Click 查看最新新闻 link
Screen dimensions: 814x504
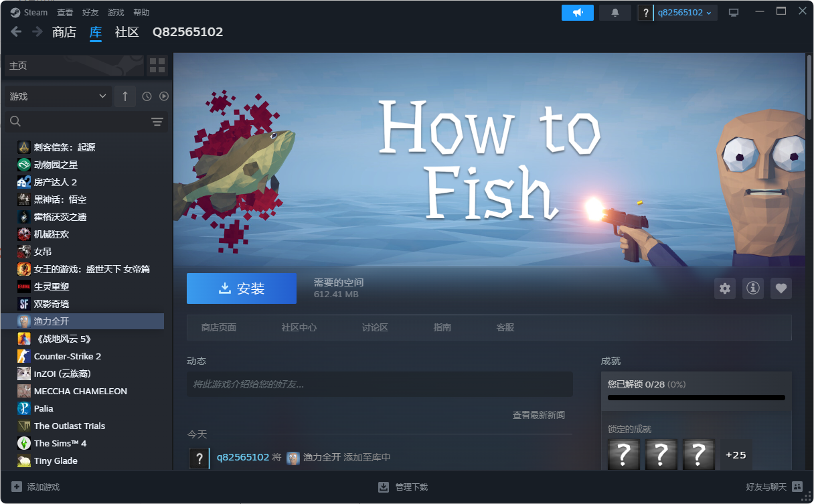(539, 415)
